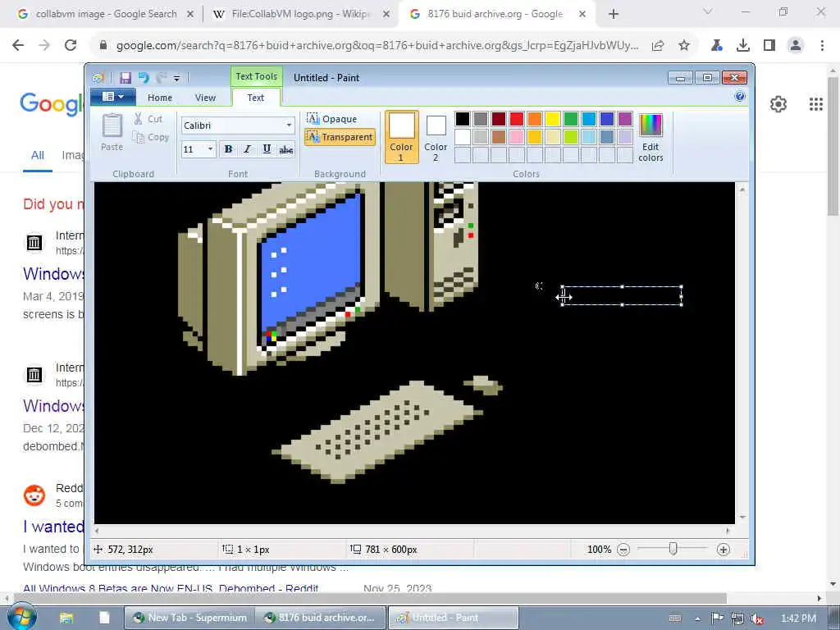
Task: Open the browser profile avatar
Action: point(796,46)
